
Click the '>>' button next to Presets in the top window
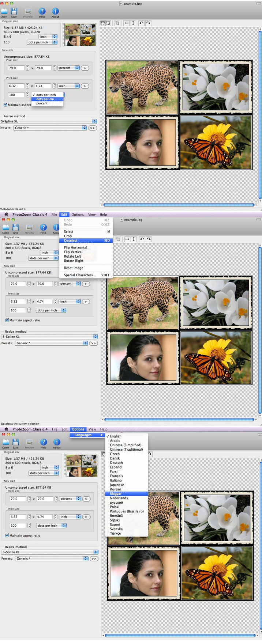point(92,128)
